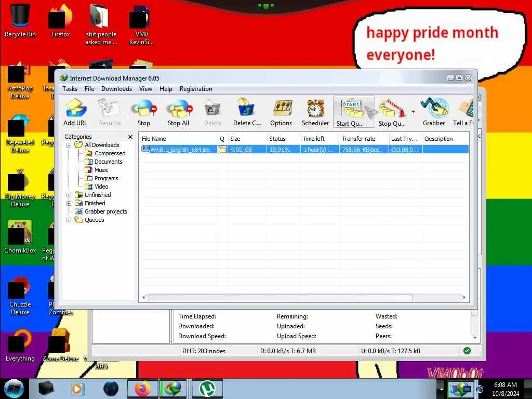Viewport: 532px width, 399px height.
Task: Click the right arrow of horizontal scrollbar
Action: tap(464, 298)
